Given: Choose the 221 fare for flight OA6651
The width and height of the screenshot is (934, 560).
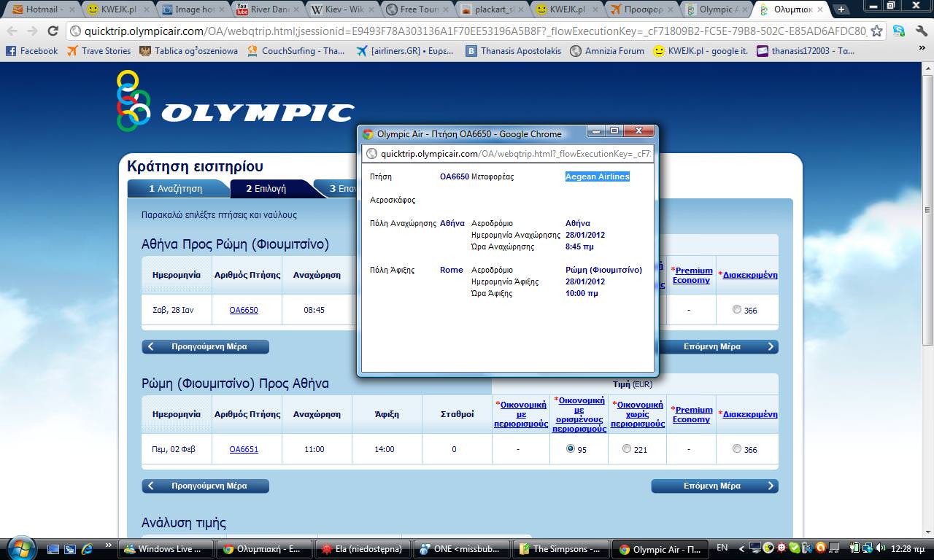Looking at the screenshot, I should 627,449.
